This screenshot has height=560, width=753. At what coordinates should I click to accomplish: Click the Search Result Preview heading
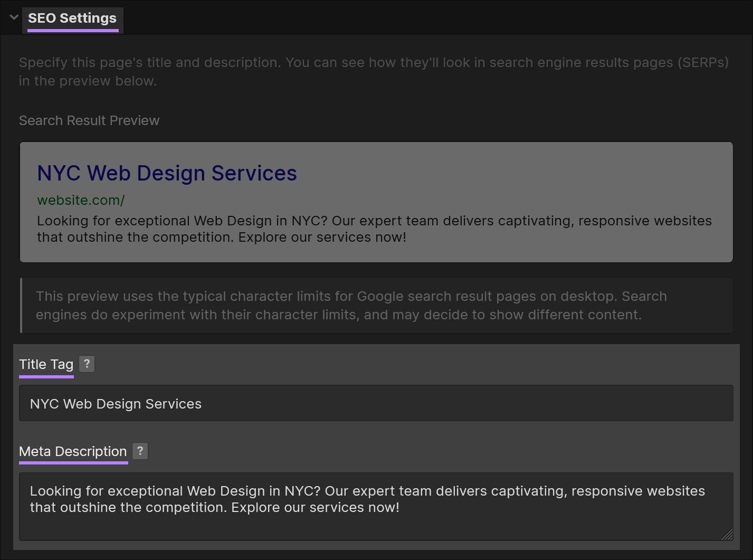pos(89,120)
